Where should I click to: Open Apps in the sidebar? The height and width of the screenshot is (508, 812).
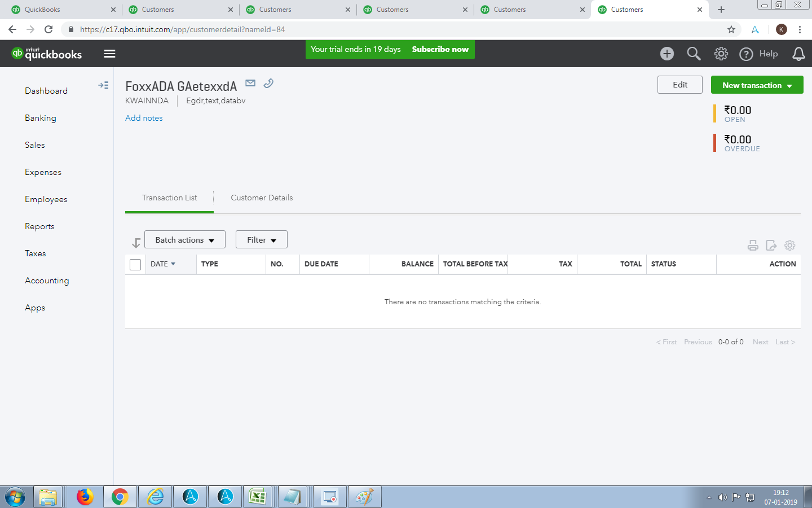tap(35, 308)
